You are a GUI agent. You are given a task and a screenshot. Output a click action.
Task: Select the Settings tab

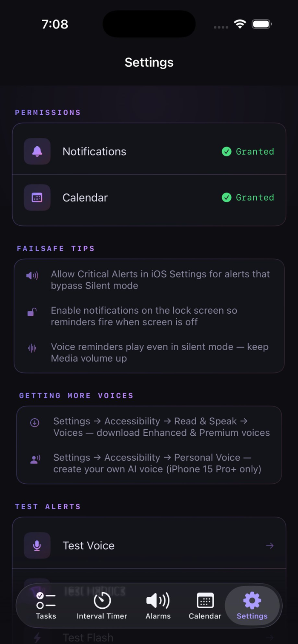click(x=252, y=606)
